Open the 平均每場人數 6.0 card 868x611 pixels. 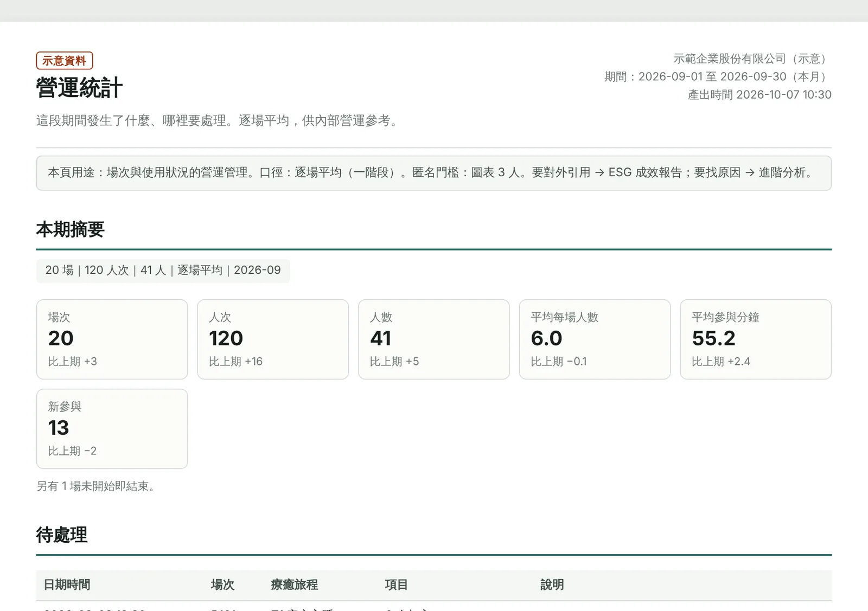pos(595,339)
